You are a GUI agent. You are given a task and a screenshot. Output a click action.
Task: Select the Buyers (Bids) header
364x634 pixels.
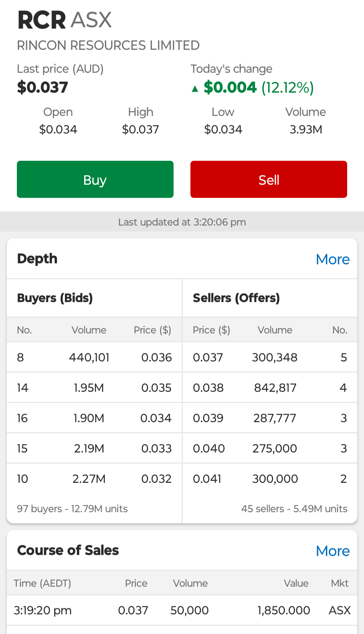pos(55,298)
